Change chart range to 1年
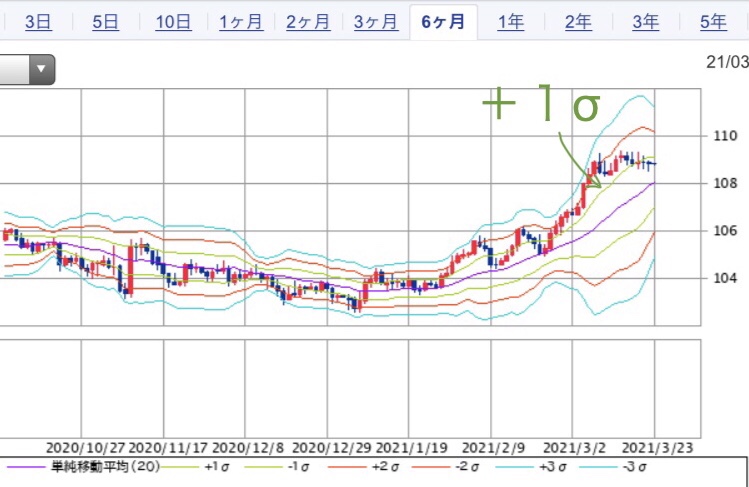 click(511, 22)
